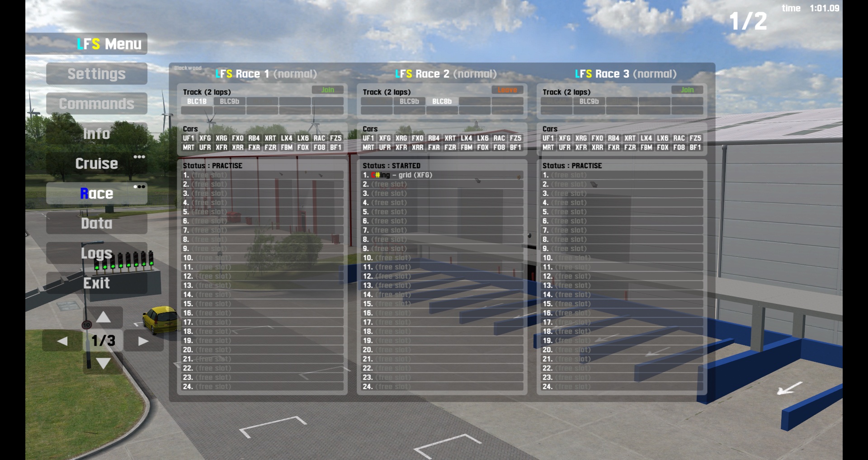Click the time 1:01.09 readout
The image size is (868, 460).
[x=811, y=8]
